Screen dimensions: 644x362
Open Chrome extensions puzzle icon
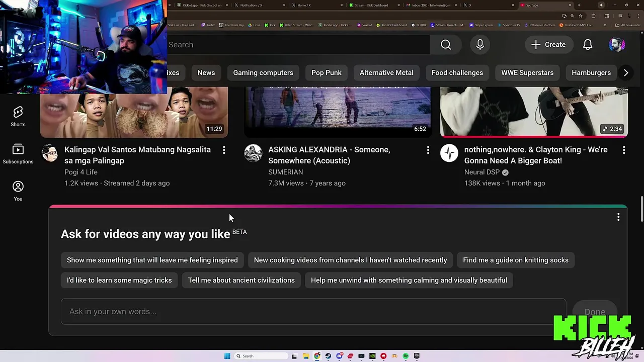click(593, 16)
